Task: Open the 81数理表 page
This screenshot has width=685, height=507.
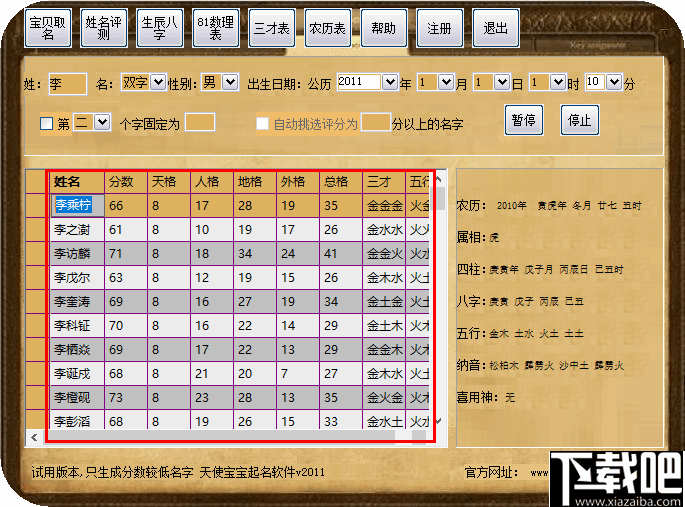Action: pos(216,28)
